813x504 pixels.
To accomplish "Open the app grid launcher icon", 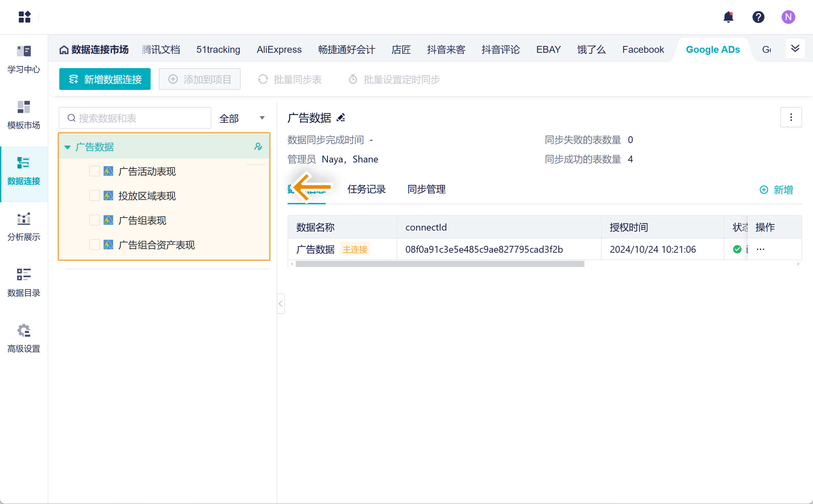I will coord(25,17).
